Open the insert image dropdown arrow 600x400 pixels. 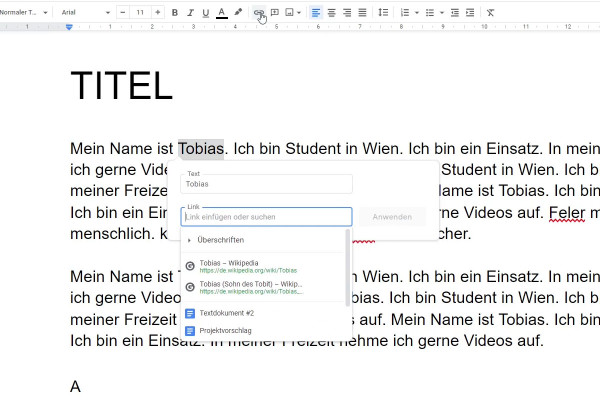point(299,13)
